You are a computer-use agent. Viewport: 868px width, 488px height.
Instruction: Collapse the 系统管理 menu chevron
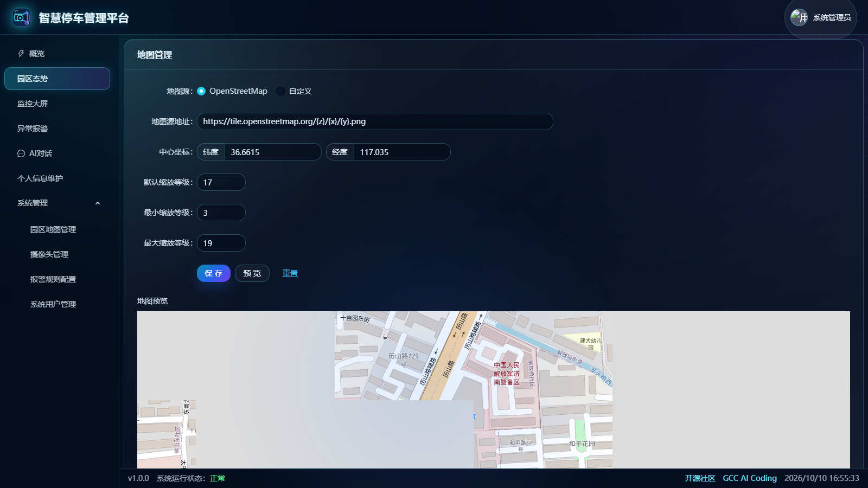[98, 203]
